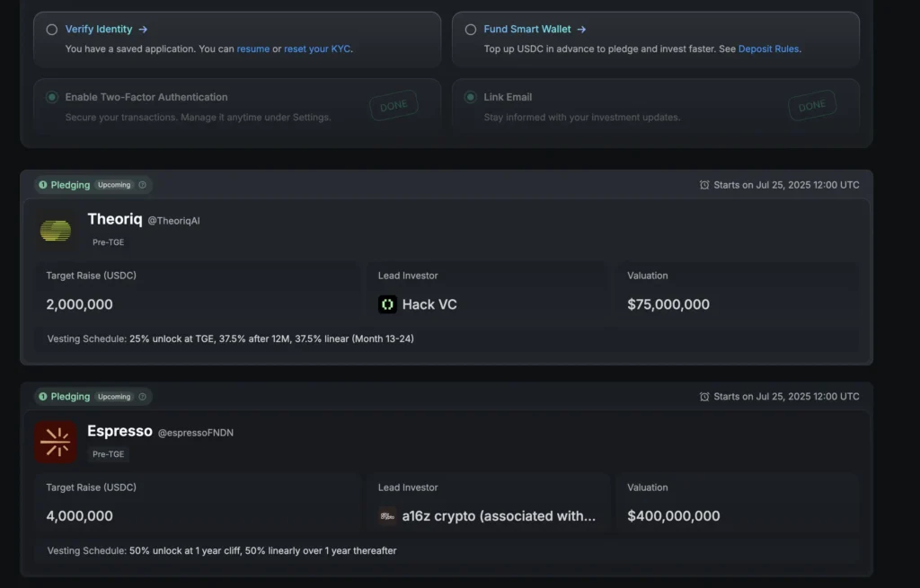Screen dimensions: 920x588
Task: Open the Espresso project logo
Action: click(56, 442)
